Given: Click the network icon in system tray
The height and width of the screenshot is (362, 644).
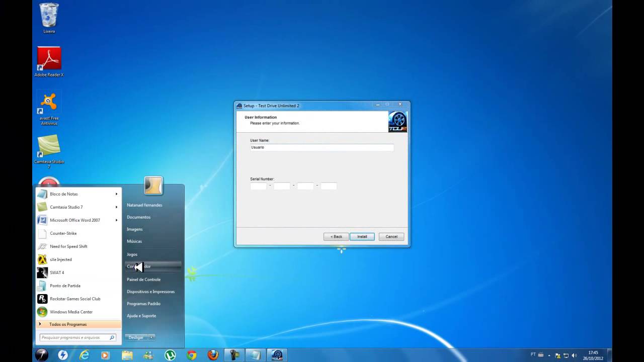Looking at the screenshot, I should [566, 355].
